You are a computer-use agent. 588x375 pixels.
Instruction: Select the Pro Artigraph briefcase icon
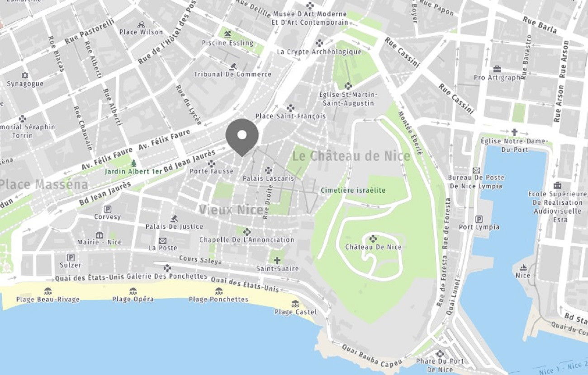pos(497,69)
